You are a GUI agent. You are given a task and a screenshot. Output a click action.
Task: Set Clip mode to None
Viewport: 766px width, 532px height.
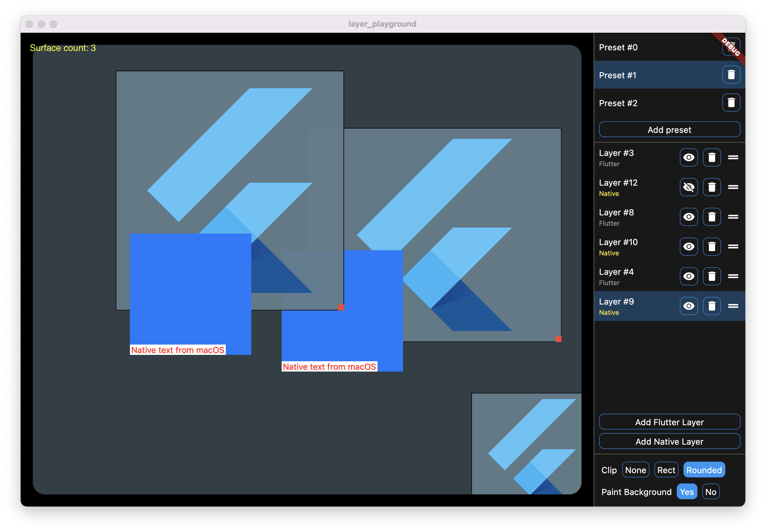pos(636,470)
